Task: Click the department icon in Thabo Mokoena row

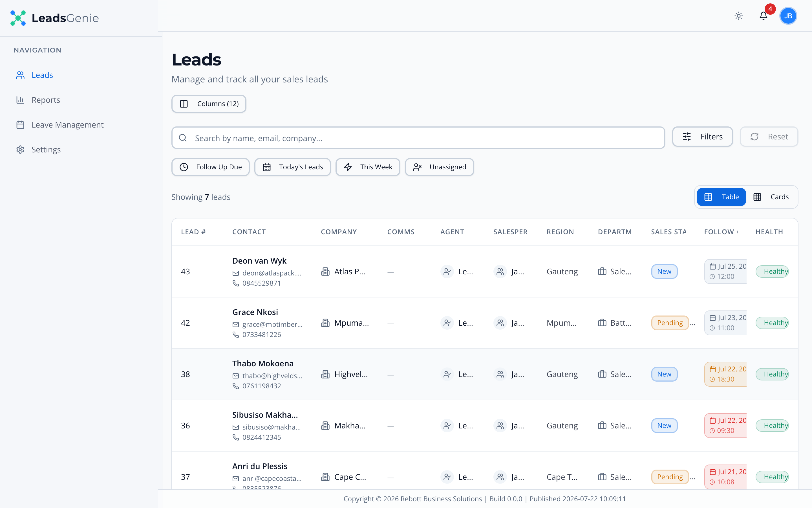Action: click(x=602, y=374)
